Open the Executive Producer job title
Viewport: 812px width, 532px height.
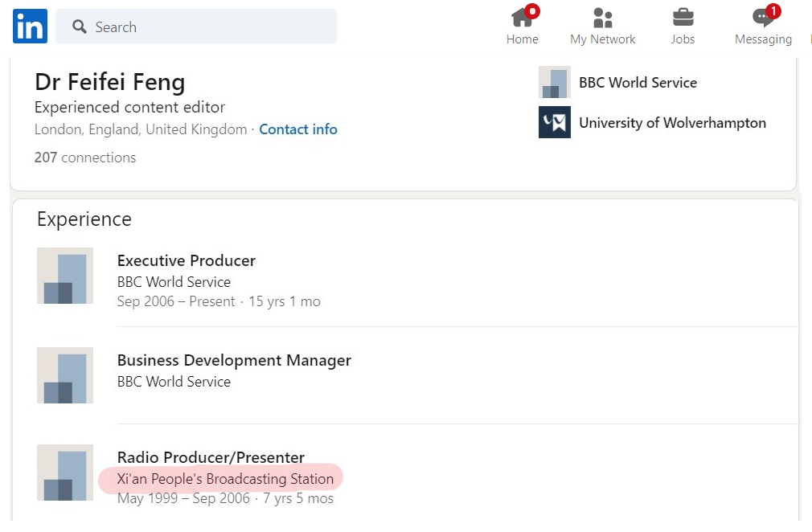click(x=187, y=261)
